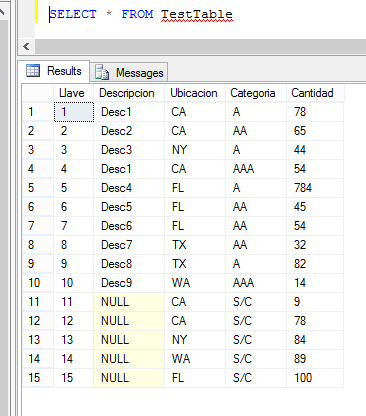Click NY in row 3

(195, 150)
